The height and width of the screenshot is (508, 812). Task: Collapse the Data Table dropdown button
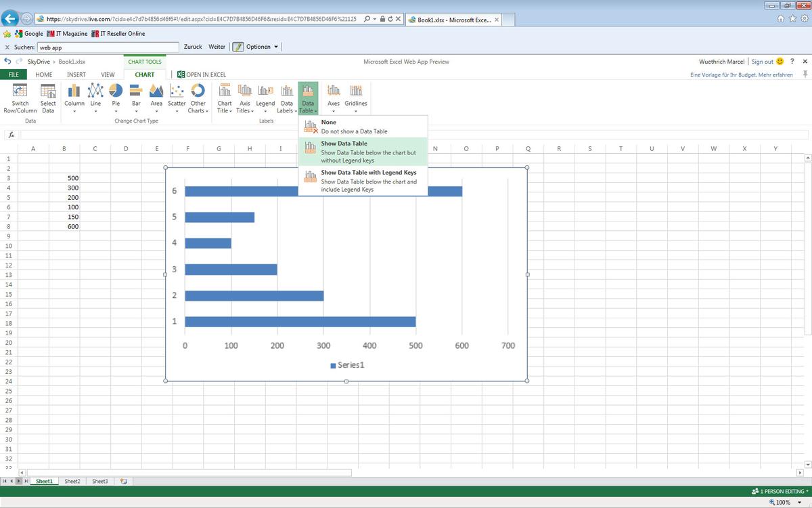point(308,98)
